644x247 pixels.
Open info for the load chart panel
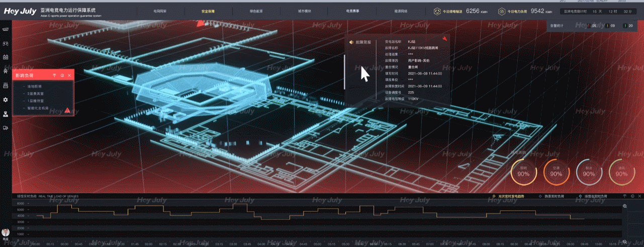pyautogui.click(x=632, y=196)
